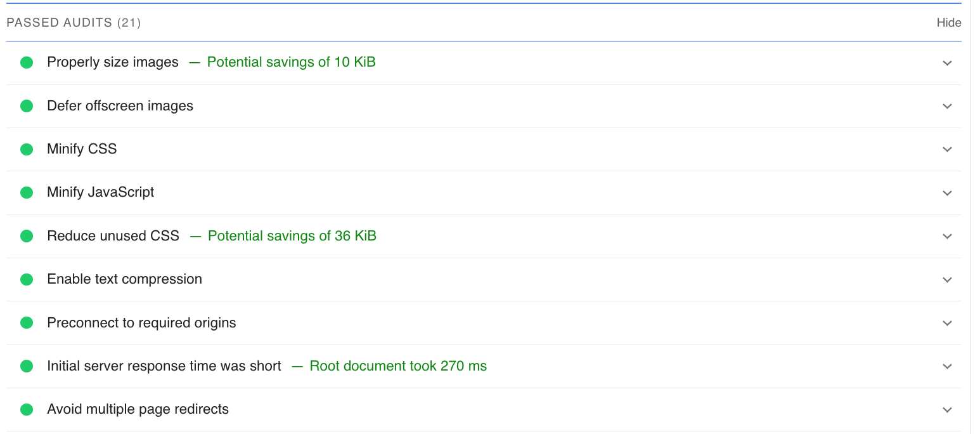980x434 pixels.
Task: Click the green pass icon beside Avoid multiple page redirects
Action: click(27, 409)
